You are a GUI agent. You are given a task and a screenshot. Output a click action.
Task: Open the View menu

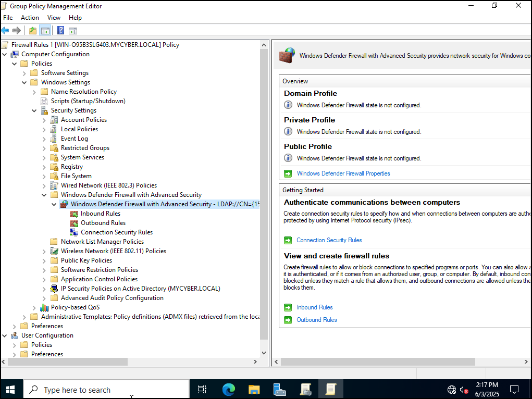tap(54, 18)
